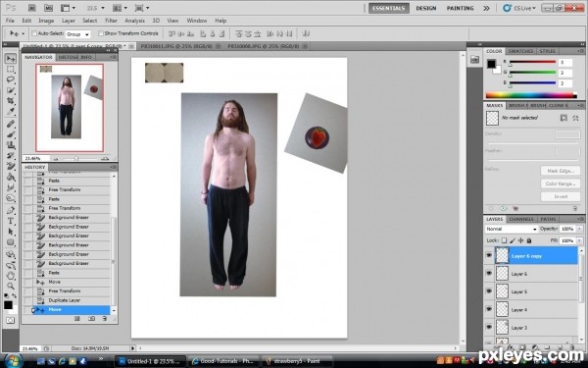Viewport: 588px width, 368px height.
Task: Select the Path Selection tool
Action: (x=11, y=232)
